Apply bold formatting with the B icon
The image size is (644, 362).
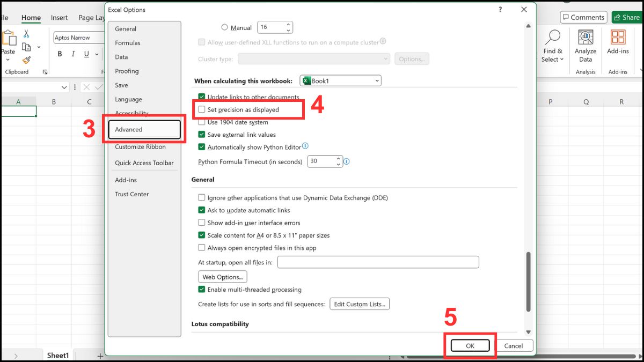(60, 54)
